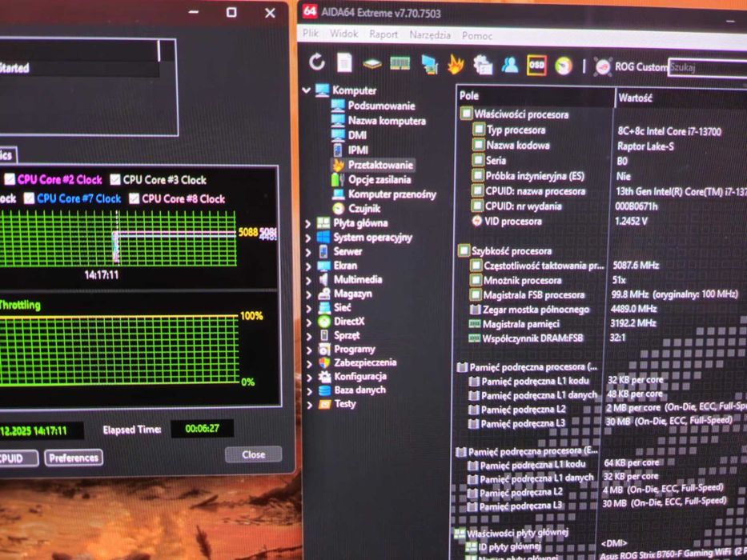747x560 pixels.
Task: Click the Zabezpieczenia shield icon
Action: click(x=324, y=363)
